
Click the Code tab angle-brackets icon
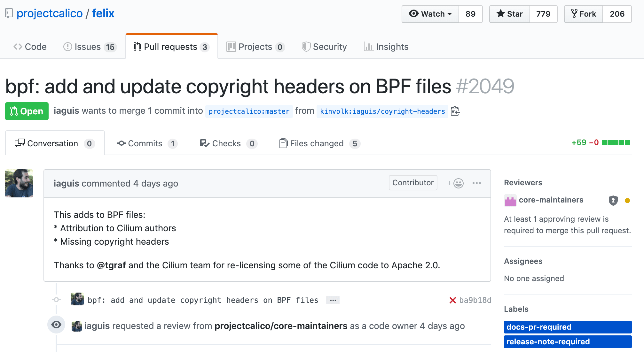(18, 47)
